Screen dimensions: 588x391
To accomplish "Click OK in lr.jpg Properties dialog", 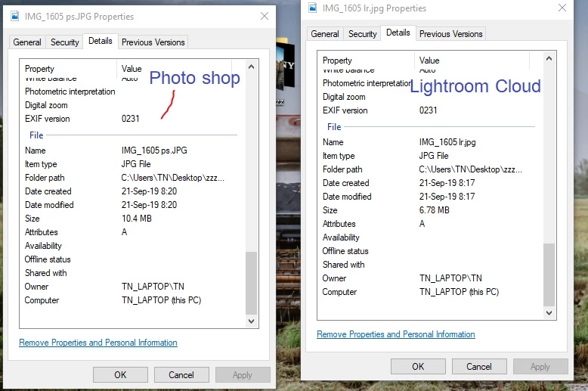I will (418, 367).
